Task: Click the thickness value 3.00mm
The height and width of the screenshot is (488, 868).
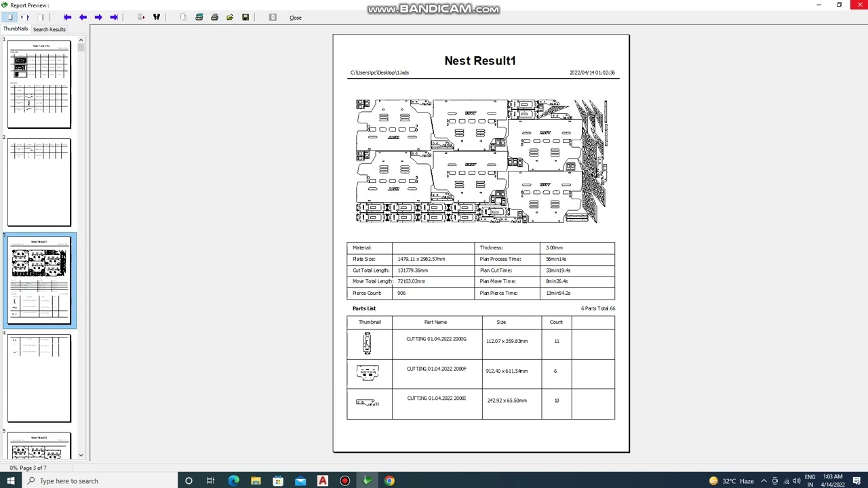Action: click(x=554, y=247)
